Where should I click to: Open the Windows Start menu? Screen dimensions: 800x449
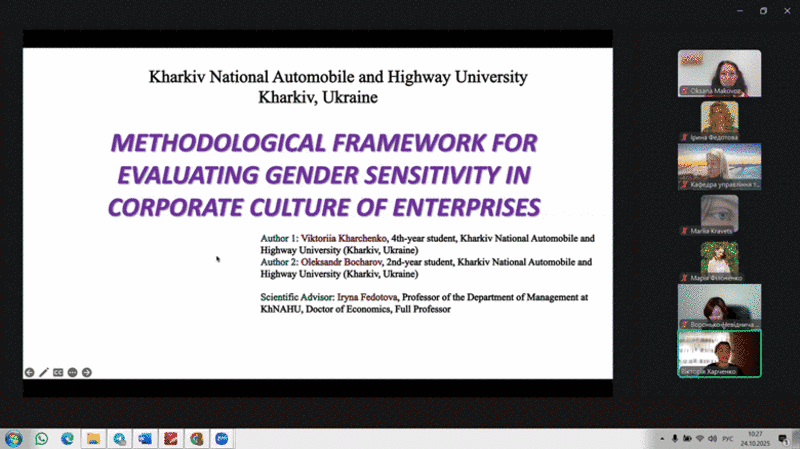(14, 438)
